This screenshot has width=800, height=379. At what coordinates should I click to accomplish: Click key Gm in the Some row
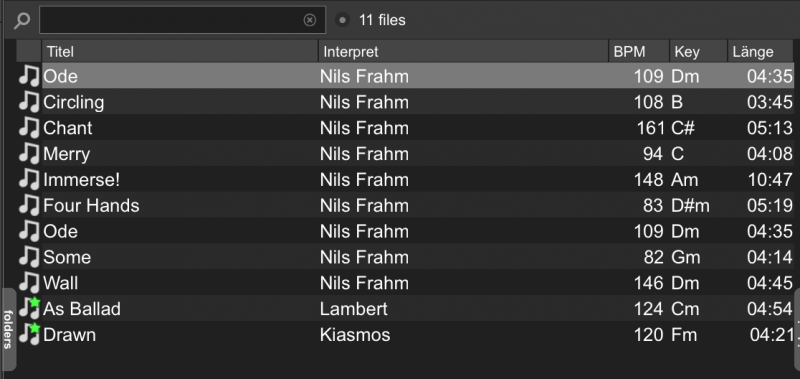[x=685, y=257]
